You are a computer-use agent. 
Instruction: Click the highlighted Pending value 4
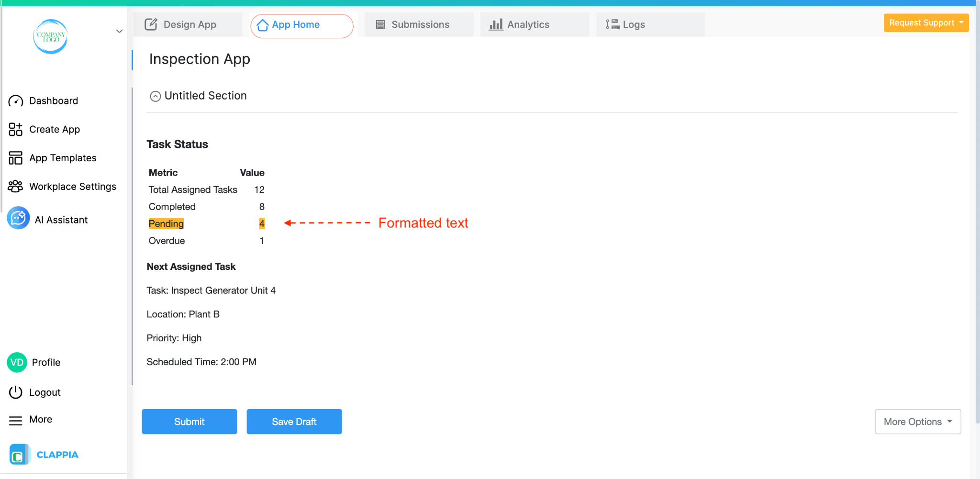262,223
